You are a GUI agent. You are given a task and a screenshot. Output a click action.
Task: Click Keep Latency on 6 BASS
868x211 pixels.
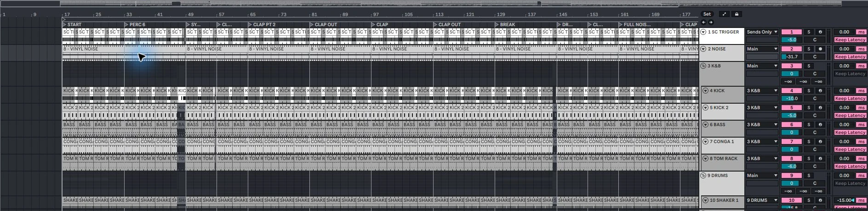pos(850,133)
